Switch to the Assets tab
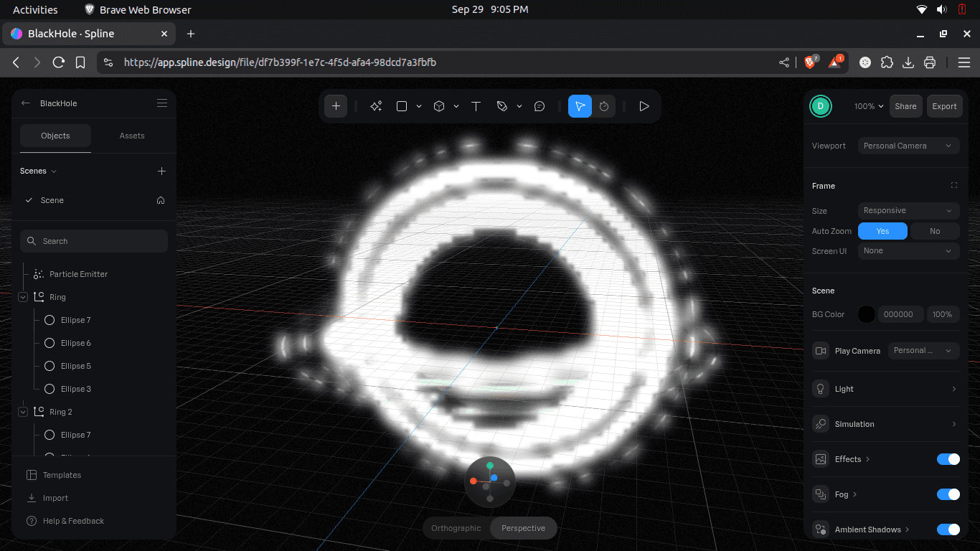This screenshot has width=980, height=551. tap(132, 136)
